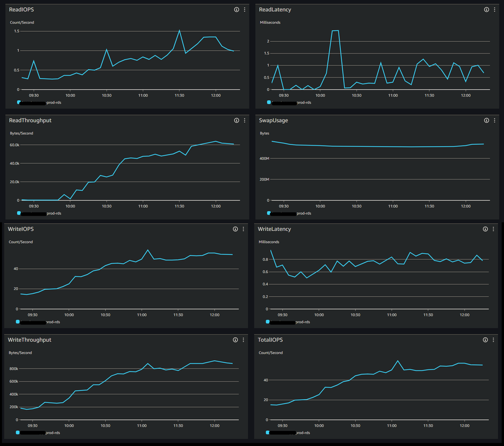Open three-dot menu on ReadLatency widget
The width and height of the screenshot is (504, 446).
point(495,9)
